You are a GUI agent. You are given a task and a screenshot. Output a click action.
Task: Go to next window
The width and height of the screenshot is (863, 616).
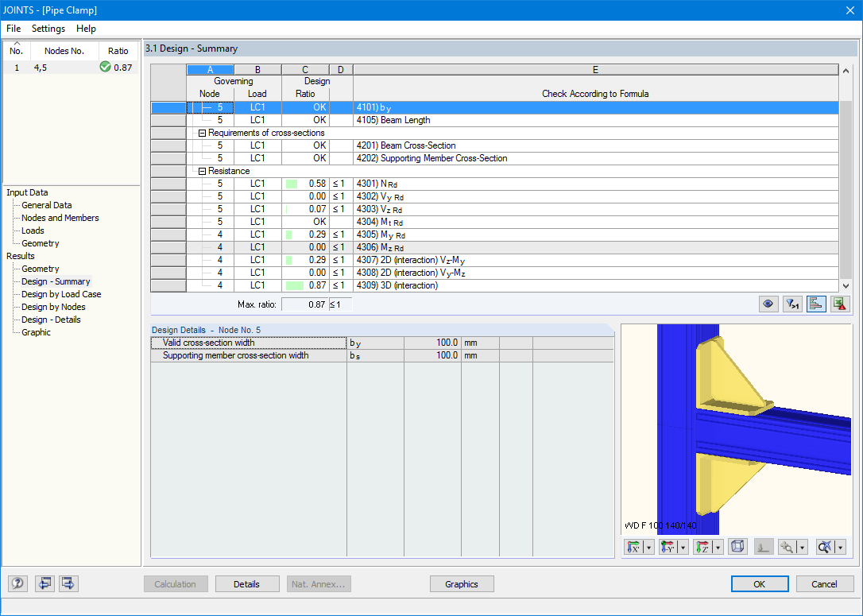pos(68,583)
